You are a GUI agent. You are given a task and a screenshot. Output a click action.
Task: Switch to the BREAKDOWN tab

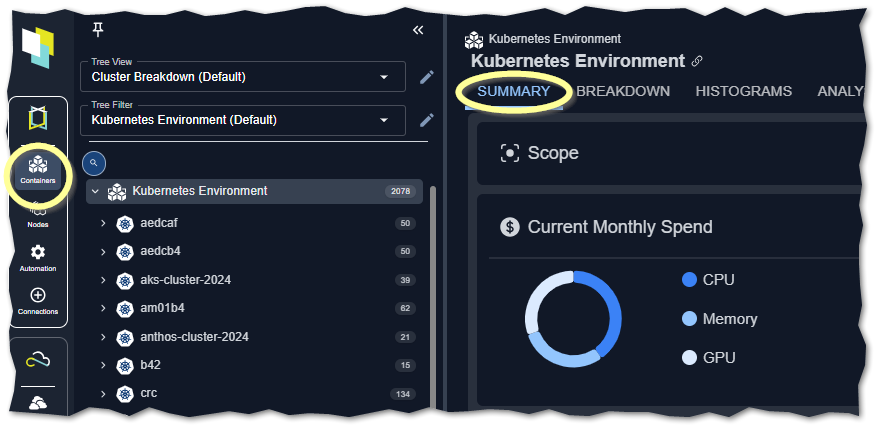(x=623, y=92)
